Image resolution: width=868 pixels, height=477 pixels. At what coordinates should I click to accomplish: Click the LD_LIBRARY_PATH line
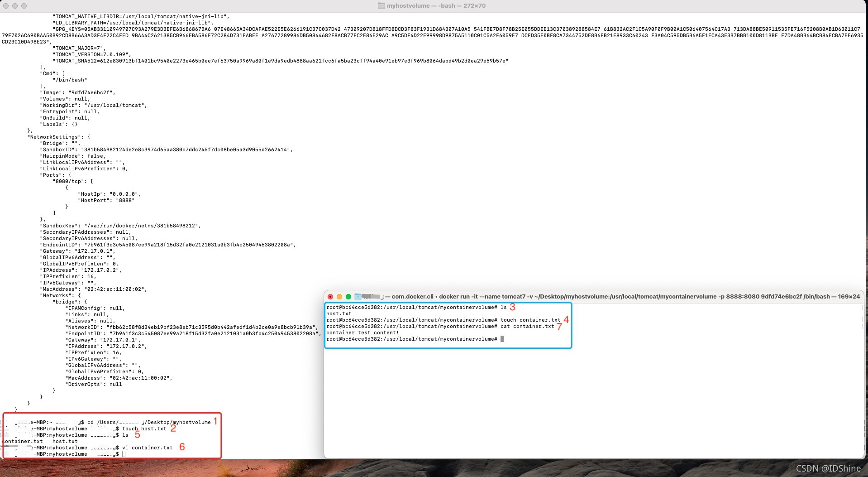(x=133, y=23)
